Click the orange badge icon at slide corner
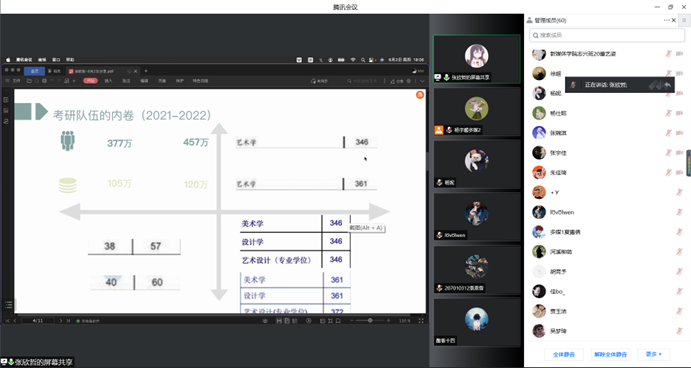691x368 pixels. coord(420,94)
